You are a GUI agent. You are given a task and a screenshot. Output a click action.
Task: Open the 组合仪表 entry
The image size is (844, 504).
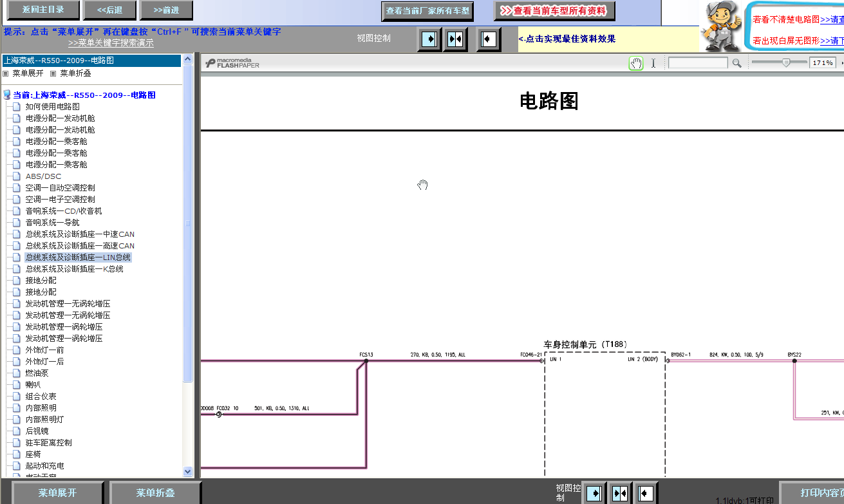[41, 396]
